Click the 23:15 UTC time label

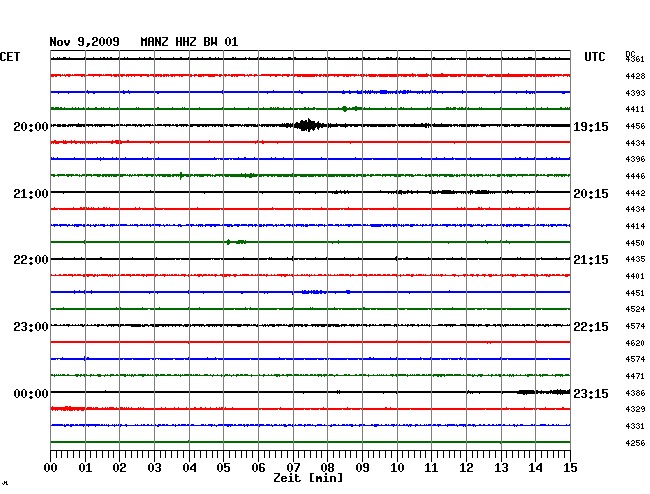(x=590, y=394)
